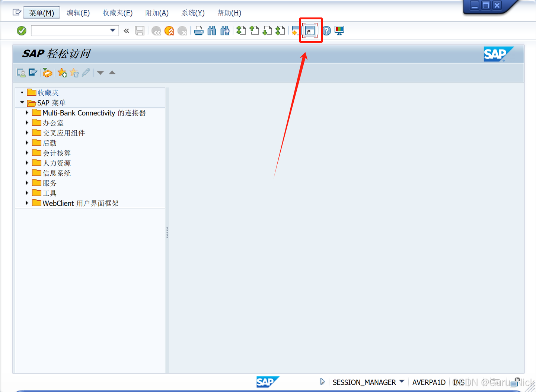Image resolution: width=536 pixels, height=392 pixels.
Task: Edit favorites with the pencil icon
Action: pos(86,72)
